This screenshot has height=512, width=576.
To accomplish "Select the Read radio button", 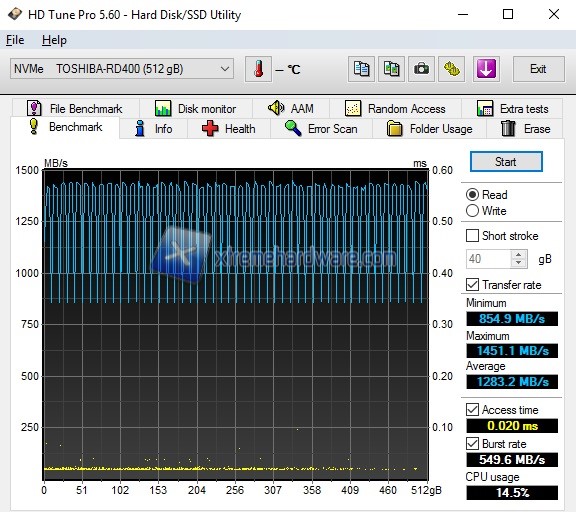I will tap(472, 195).
